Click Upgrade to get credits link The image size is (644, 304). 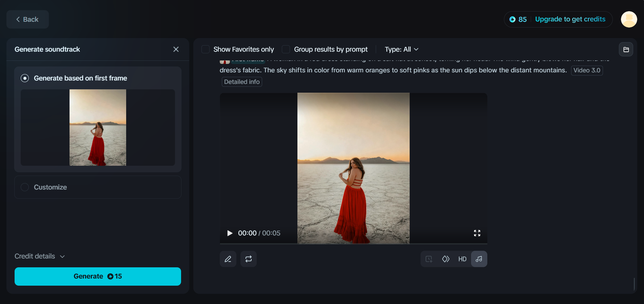(570, 19)
